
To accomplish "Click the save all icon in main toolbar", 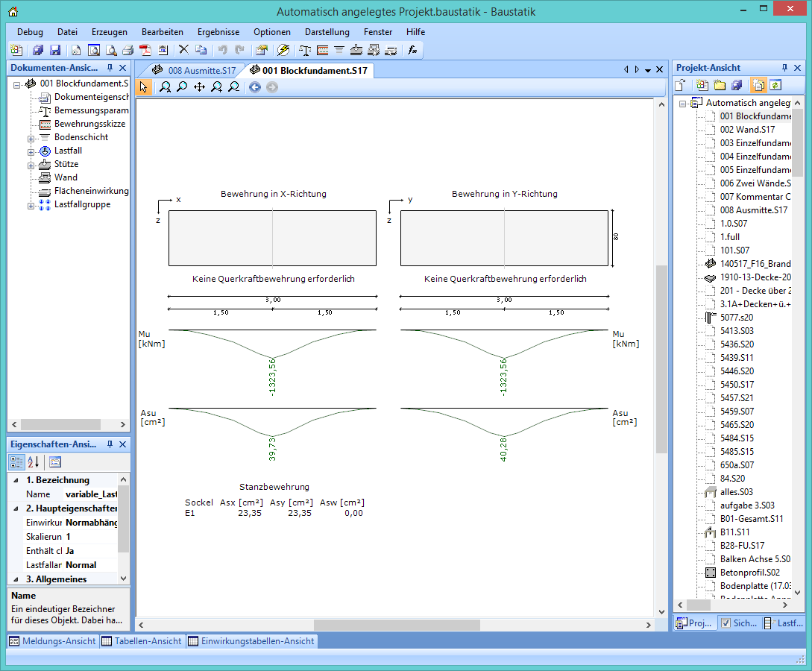I will pyautogui.click(x=38, y=50).
